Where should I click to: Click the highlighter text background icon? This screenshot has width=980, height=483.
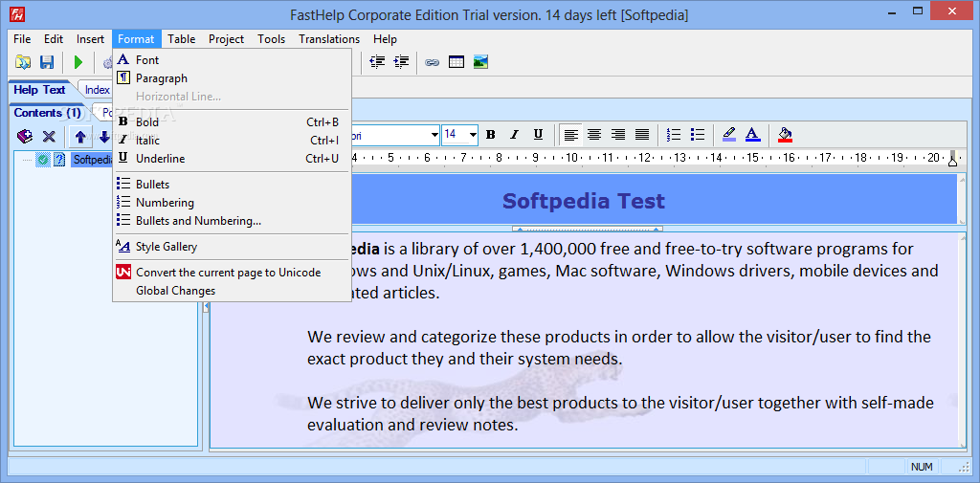728,134
